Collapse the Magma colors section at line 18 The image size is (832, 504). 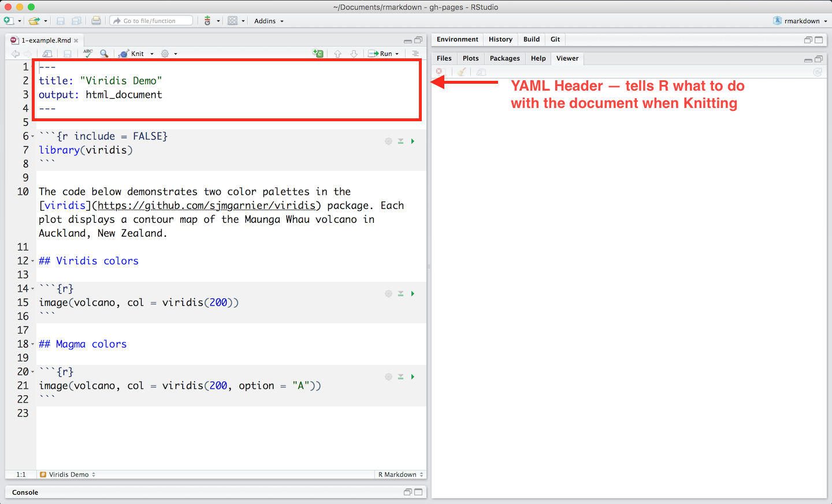pyautogui.click(x=32, y=344)
